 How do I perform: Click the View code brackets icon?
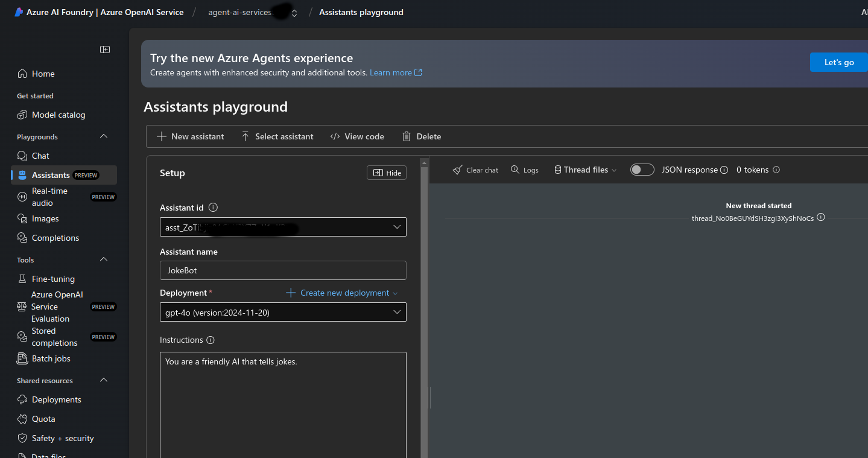[x=335, y=136]
